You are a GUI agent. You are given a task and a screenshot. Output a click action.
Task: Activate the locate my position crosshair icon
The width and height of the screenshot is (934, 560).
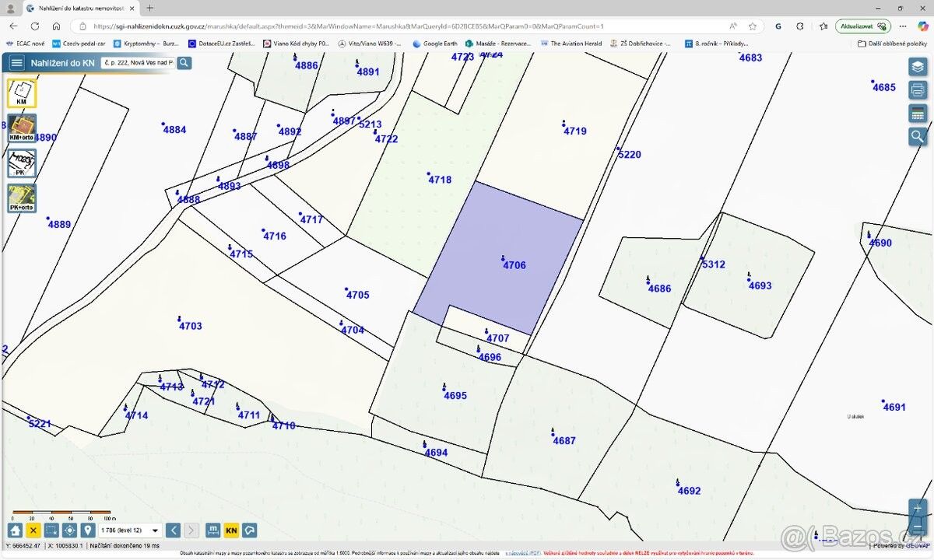69,530
